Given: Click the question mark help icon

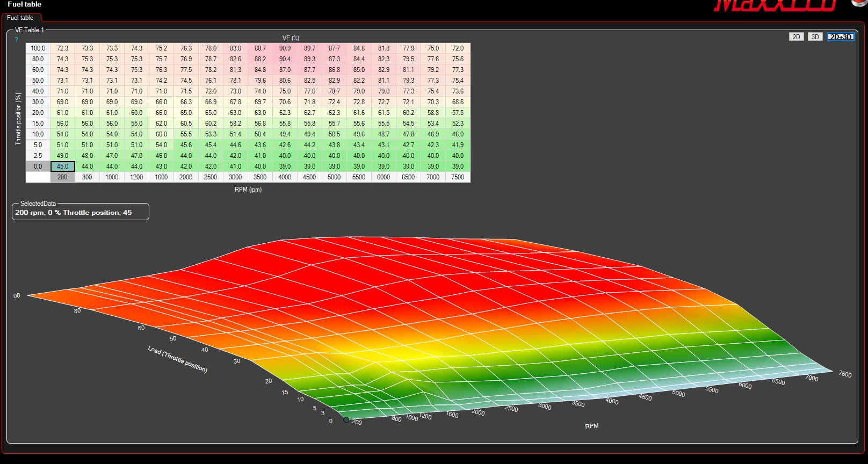Looking at the screenshot, I should 16,40.
